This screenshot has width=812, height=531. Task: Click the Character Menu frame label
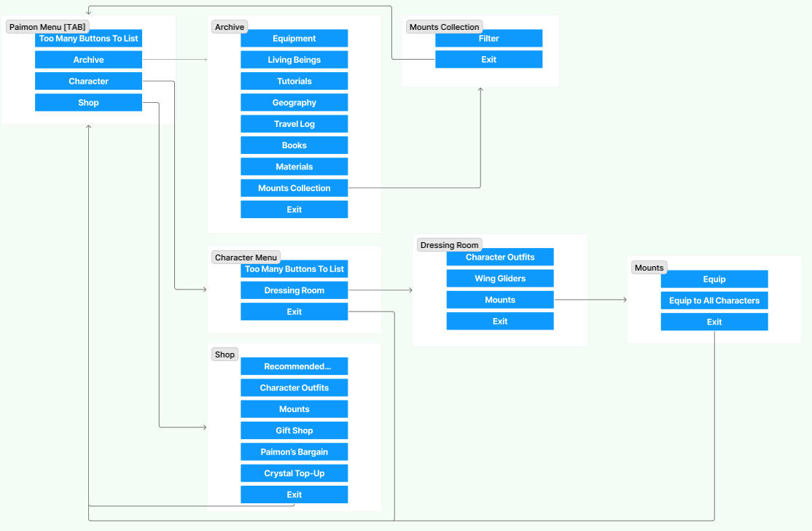246,257
